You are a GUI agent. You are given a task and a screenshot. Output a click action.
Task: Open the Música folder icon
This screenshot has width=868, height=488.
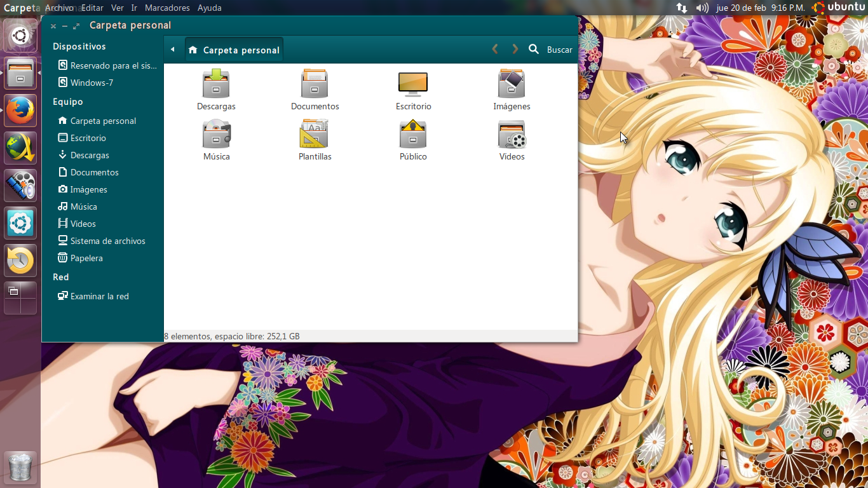pos(216,133)
